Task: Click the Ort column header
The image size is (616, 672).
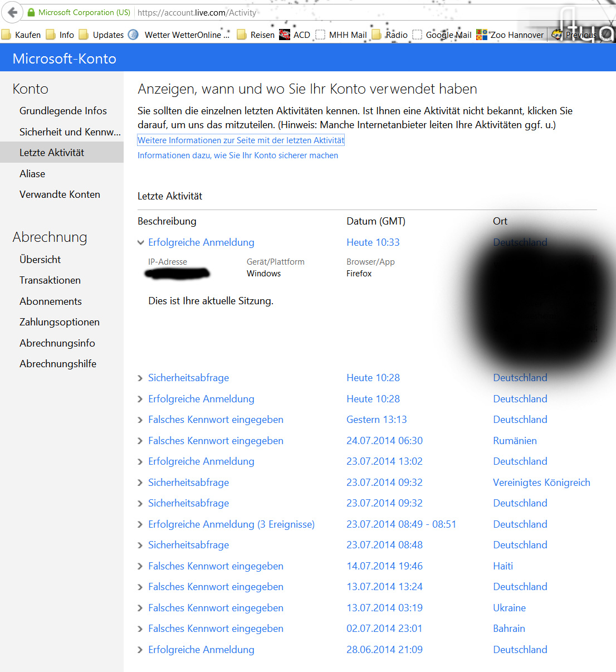Action: pyautogui.click(x=500, y=221)
